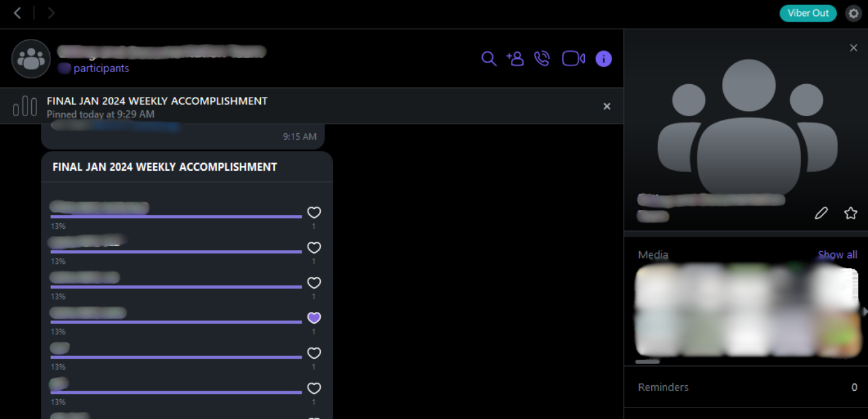Start a voice call
Screen dimensions: 868x419
[542, 59]
